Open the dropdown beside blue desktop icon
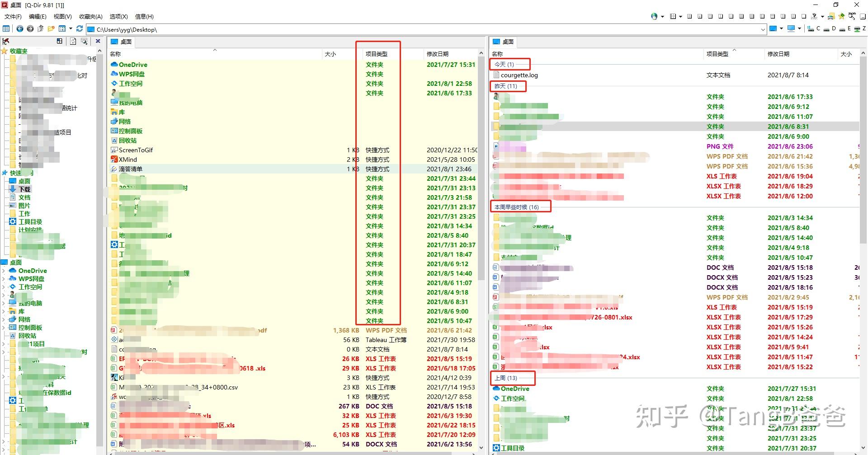Screen dimensions: 868x455 coord(781,29)
